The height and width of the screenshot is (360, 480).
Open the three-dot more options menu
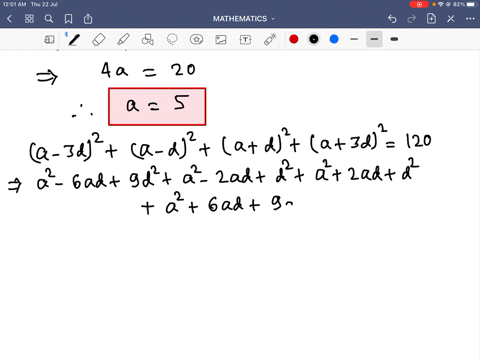pos(470,19)
